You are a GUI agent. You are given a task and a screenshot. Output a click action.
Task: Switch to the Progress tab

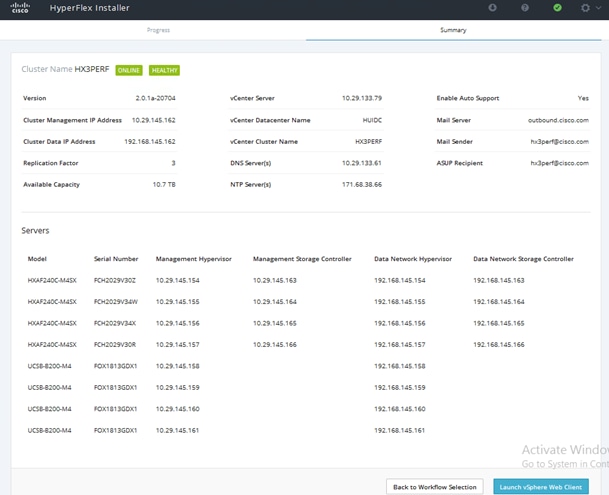pyautogui.click(x=158, y=30)
